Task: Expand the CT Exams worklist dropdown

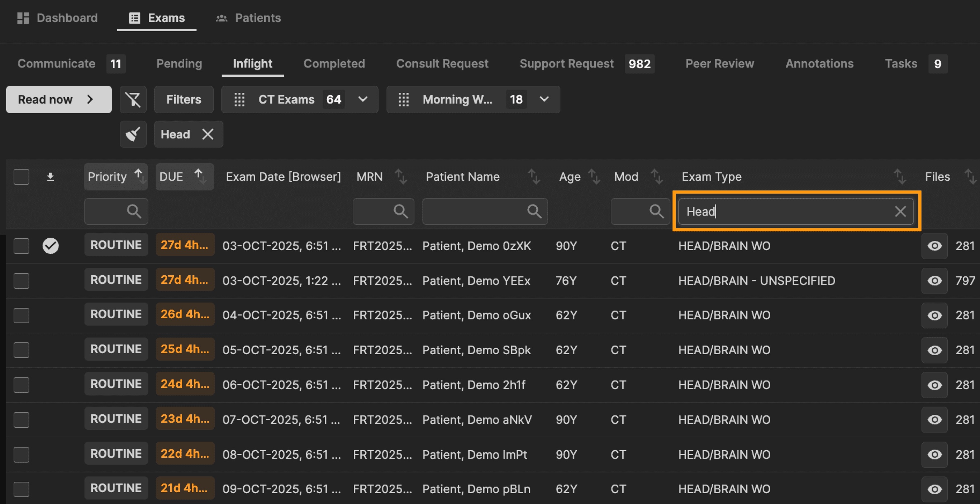Action: [362, 100]
